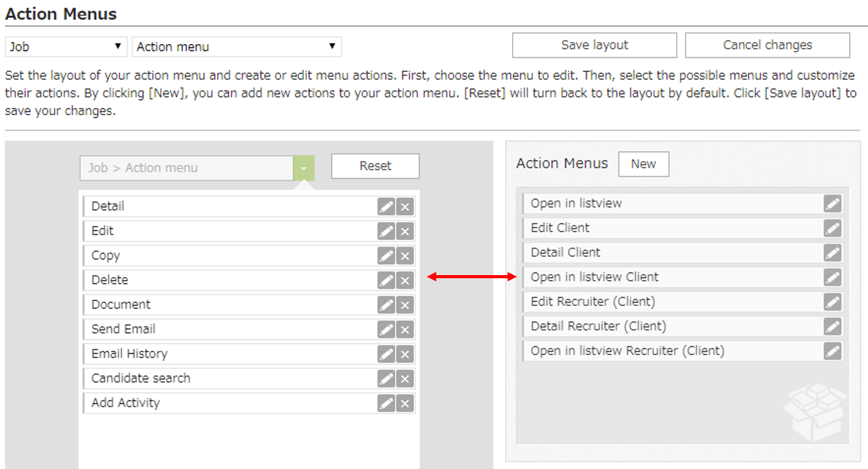Image resolution: width=868 pixels, height=469 pixels.
Task: Select the Document menu item
Action: 226,305
